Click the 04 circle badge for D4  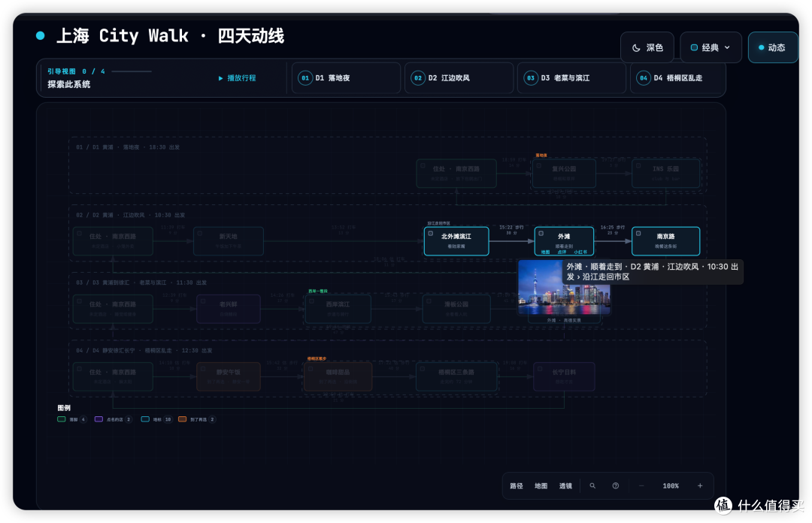643,78
